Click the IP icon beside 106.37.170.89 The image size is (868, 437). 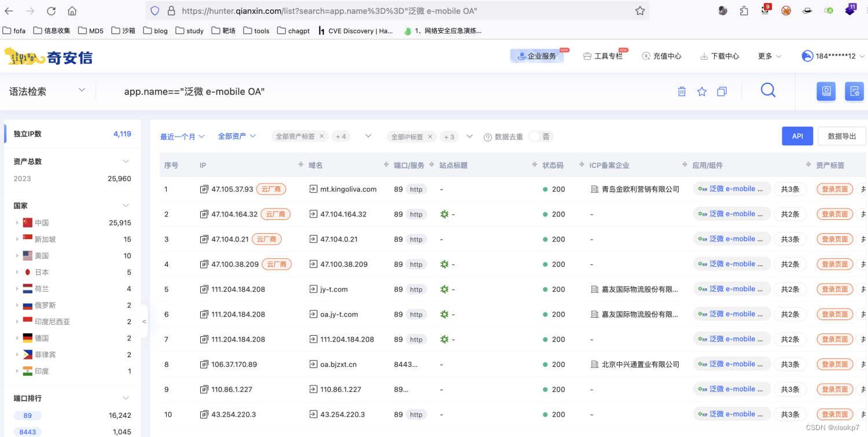204,365
